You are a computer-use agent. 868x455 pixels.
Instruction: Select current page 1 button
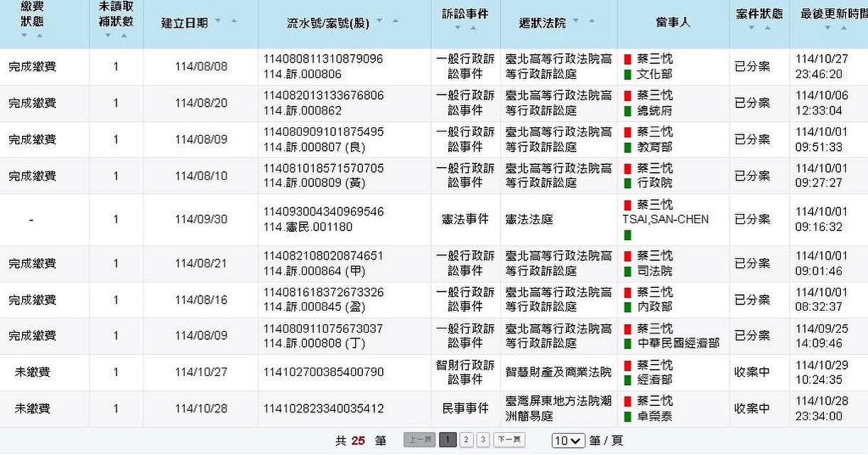click(447, 440)
